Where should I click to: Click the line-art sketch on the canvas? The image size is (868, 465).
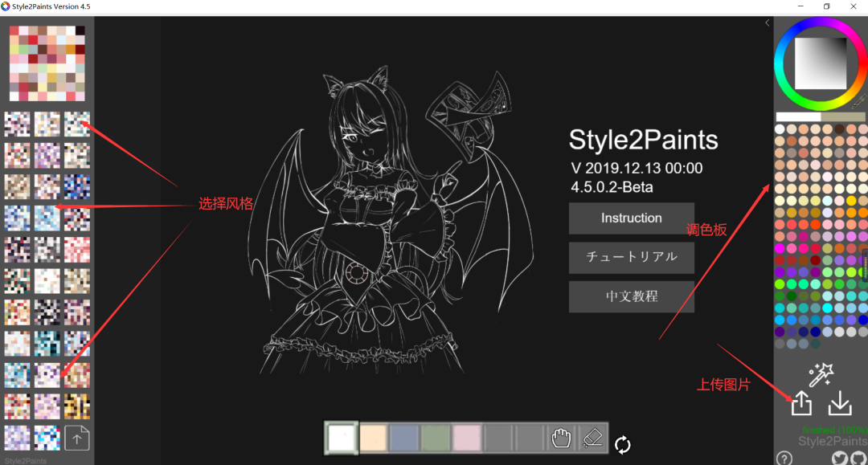pos(391,221)
